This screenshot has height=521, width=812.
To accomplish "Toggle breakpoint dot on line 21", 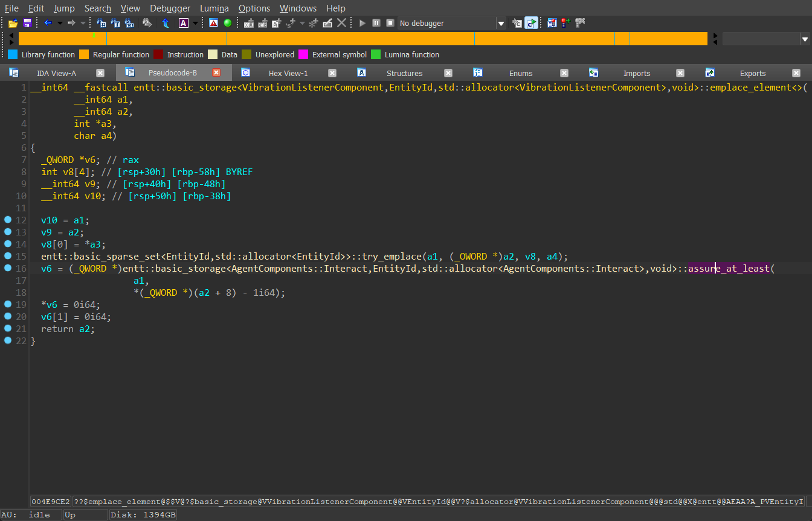I will (x=7, y=328).
